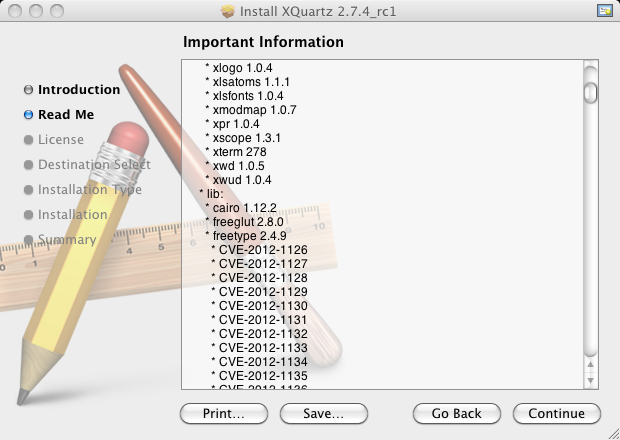620x440 pixels.
Task: Click the blue Read Me step bullet
Action: 28,115
